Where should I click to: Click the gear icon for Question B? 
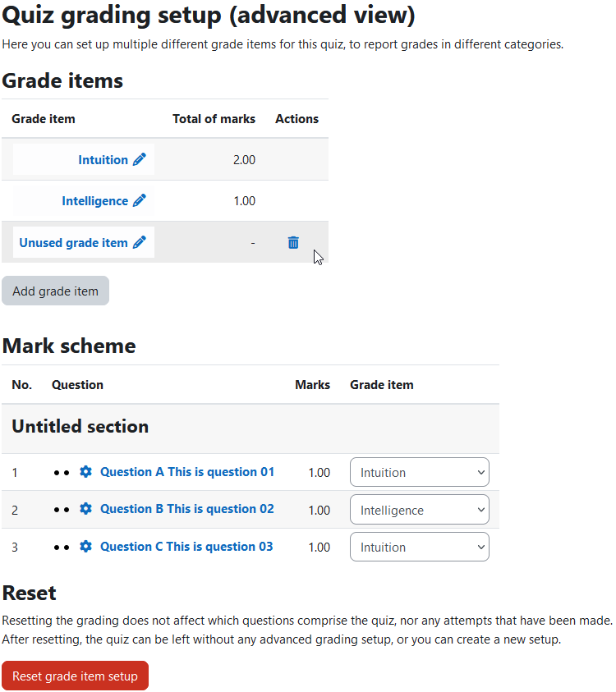85,508
